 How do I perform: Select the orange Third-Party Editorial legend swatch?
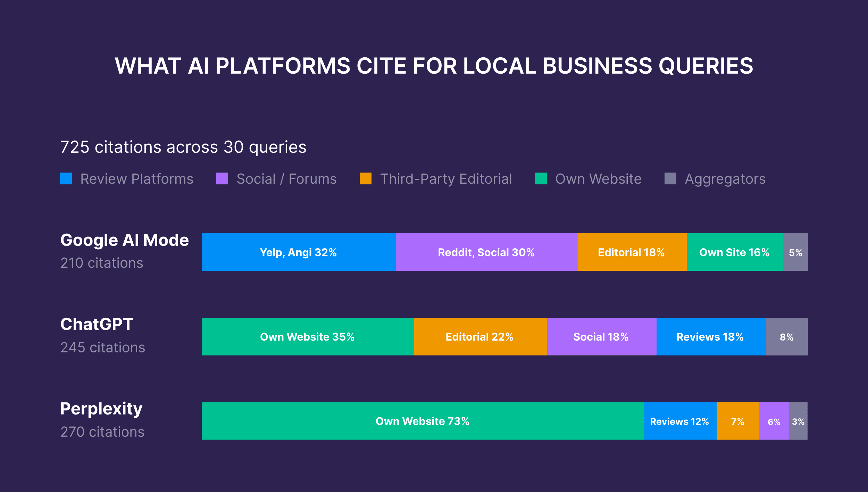pos(366,178)
